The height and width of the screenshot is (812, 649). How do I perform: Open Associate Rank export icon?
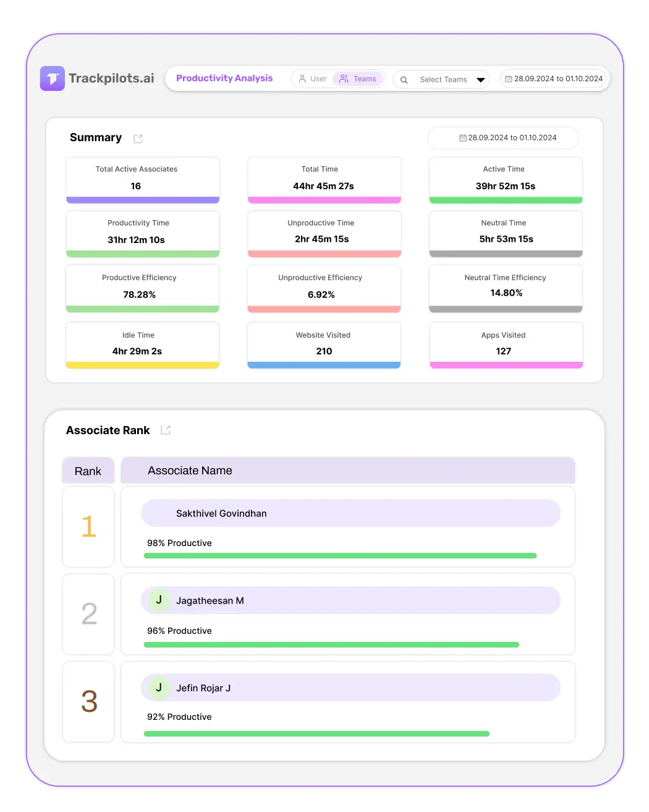(x=166, y=430)
